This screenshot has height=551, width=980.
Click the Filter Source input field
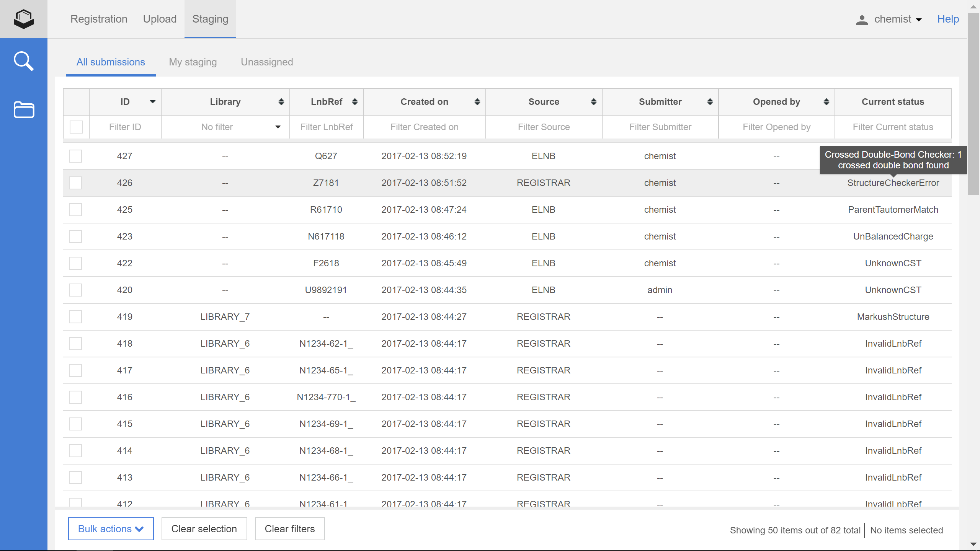point(544,127)
